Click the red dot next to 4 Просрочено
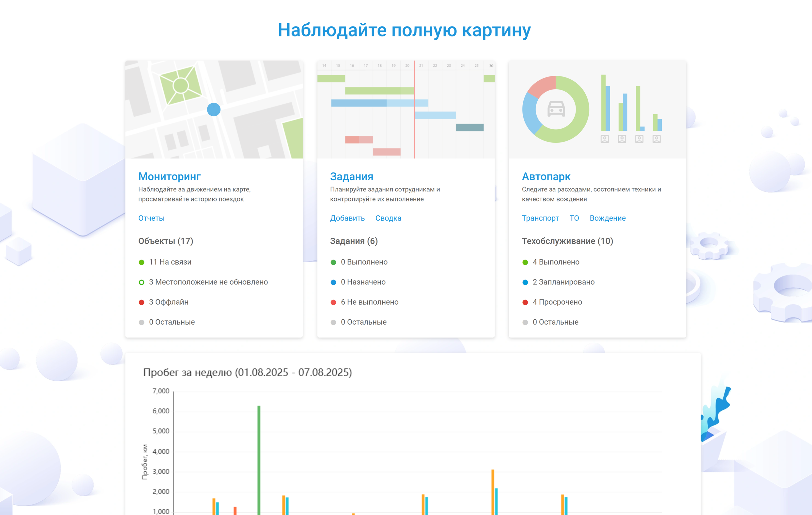812x515 pixels. coord(525,302)
